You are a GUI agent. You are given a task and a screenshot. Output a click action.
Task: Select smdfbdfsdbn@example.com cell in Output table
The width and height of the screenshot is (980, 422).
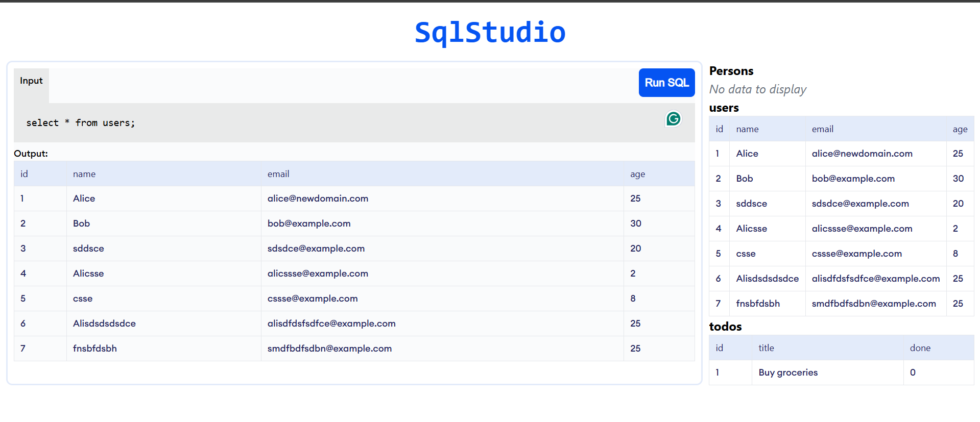(442, 349)
